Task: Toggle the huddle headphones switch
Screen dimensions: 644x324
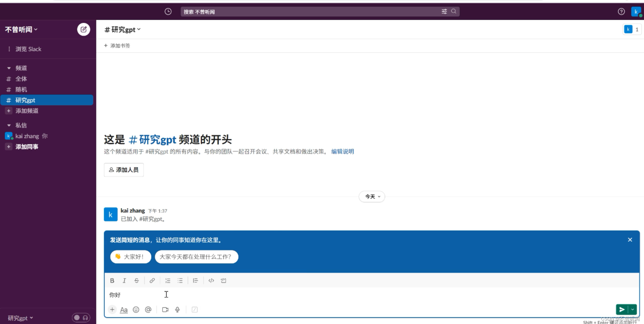Action: pos(81,317)
